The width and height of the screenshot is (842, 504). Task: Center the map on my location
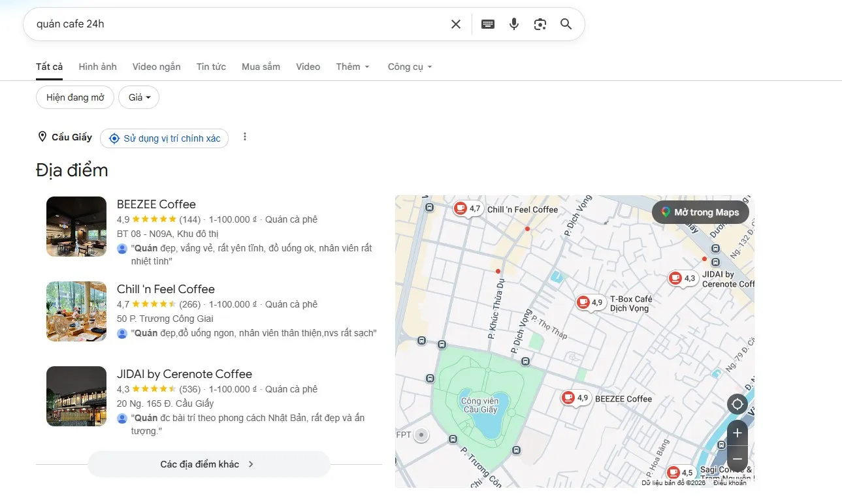coord(737,404)
